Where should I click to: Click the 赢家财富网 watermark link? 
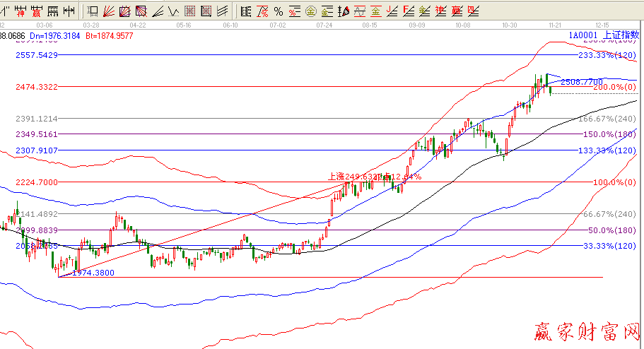point(585,332)
